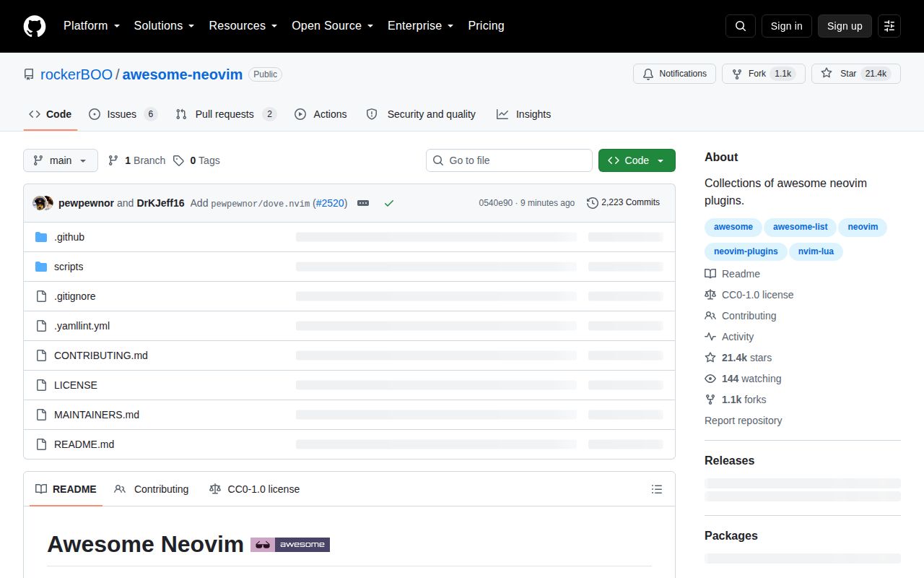The image size is (924, 578).
Task: Expand the Open Source menu
Action: [x=332, y=26]
